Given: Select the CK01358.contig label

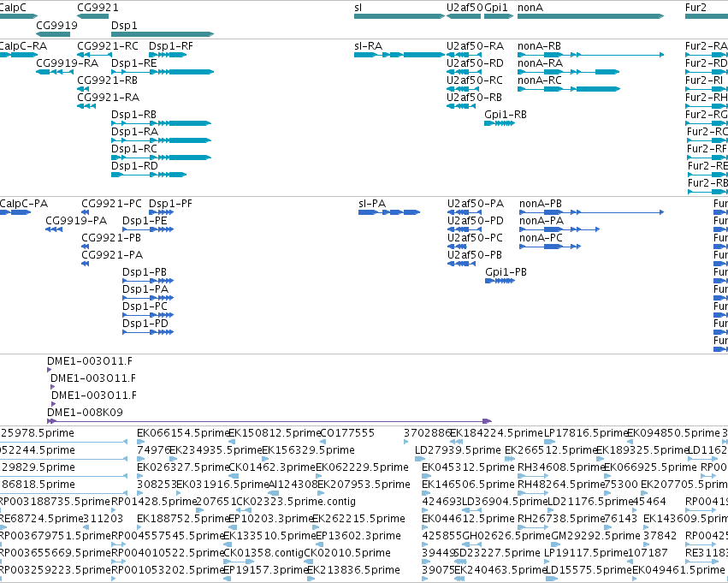Looking at the screenshot, I should pyautogui.click(x=263, y=553).
